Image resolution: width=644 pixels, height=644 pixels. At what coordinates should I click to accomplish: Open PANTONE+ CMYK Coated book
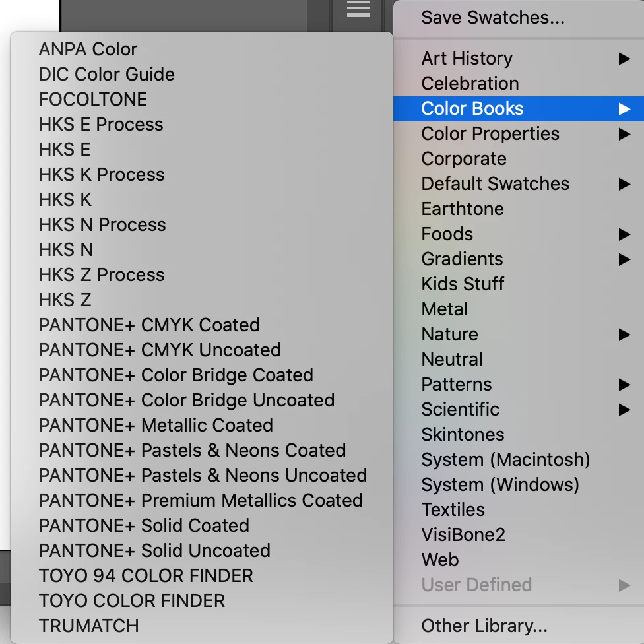click(x=202, y=325)
